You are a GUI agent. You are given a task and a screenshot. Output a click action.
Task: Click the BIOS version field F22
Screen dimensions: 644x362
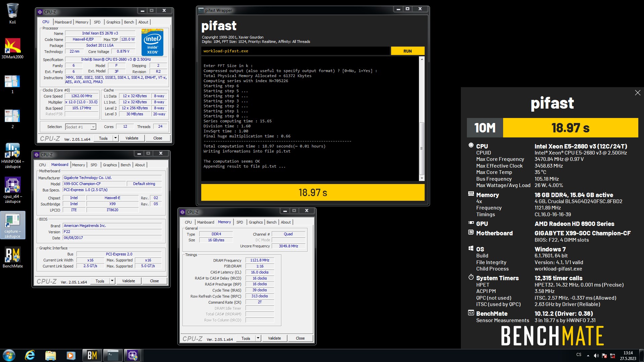click(112, 232)
